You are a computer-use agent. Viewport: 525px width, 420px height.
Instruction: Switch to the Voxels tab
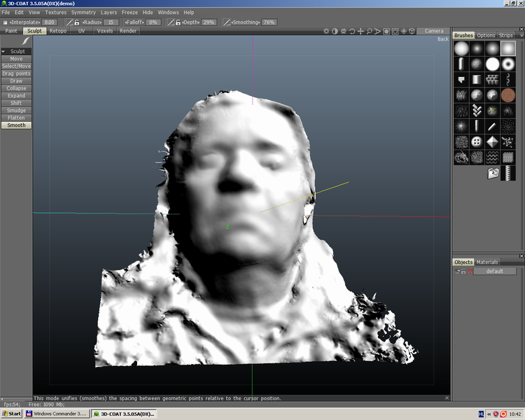pos(105,31)
